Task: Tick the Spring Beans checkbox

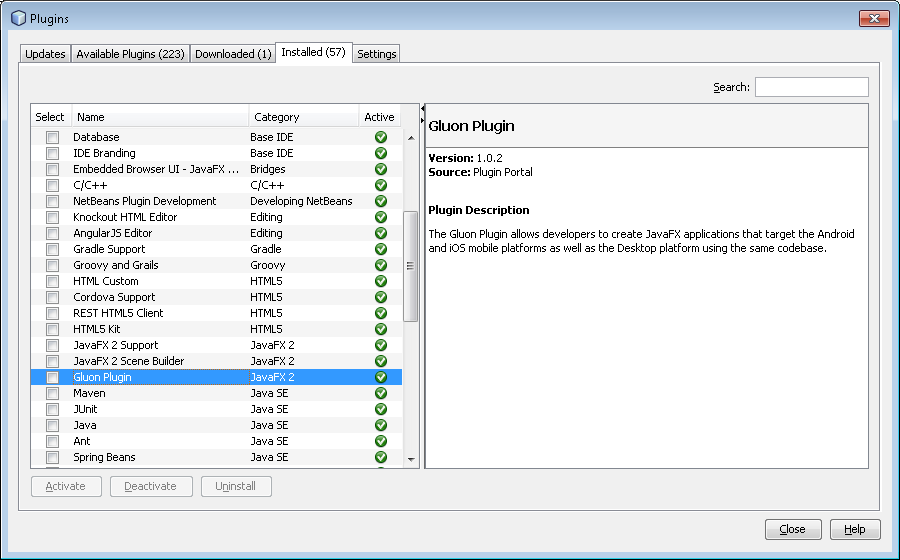Action: pos(52,458)
